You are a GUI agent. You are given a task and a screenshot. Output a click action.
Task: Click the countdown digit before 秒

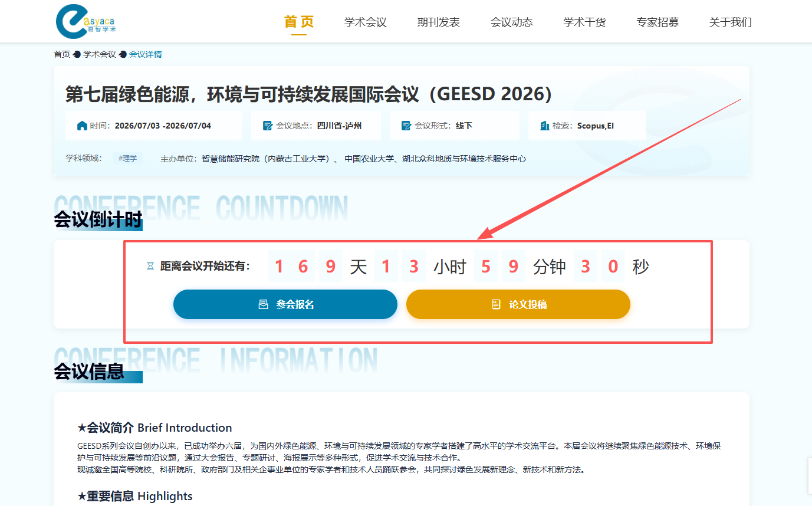pyautogui.click(x=613, y=267)
